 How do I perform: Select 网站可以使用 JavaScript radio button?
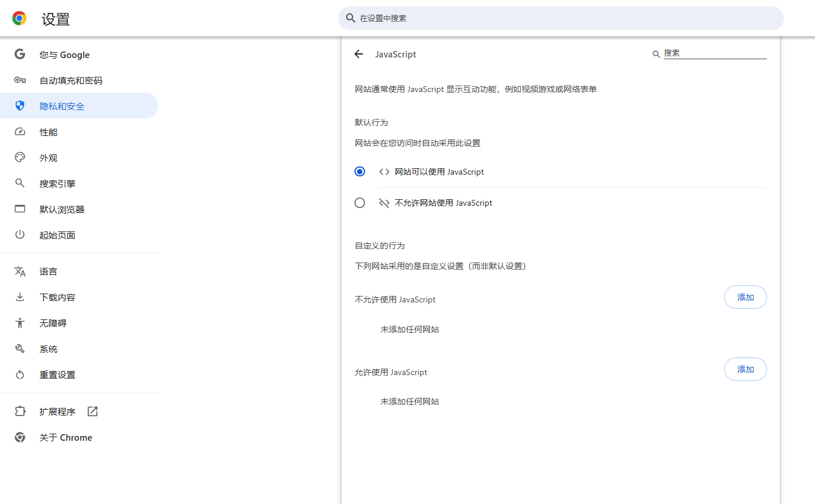(x=360, y=172)
